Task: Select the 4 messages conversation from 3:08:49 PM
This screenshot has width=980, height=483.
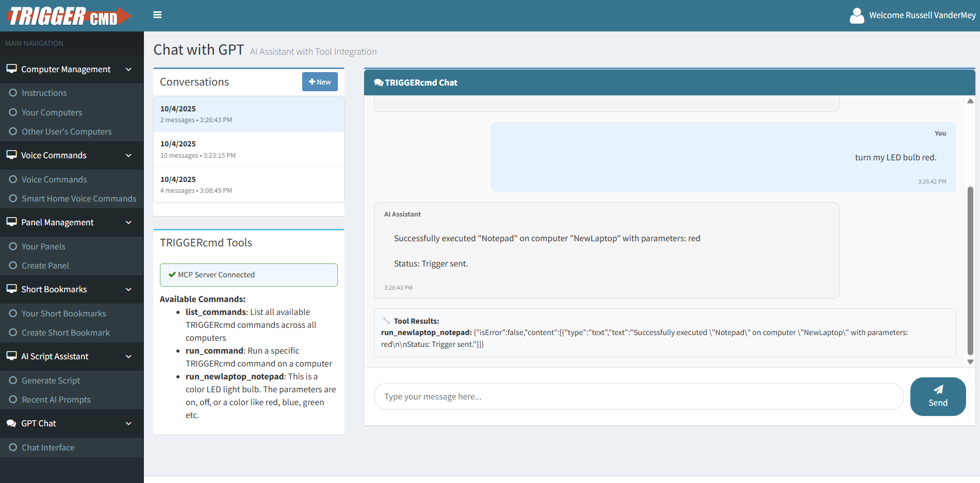Action: (x=249, y=185)
